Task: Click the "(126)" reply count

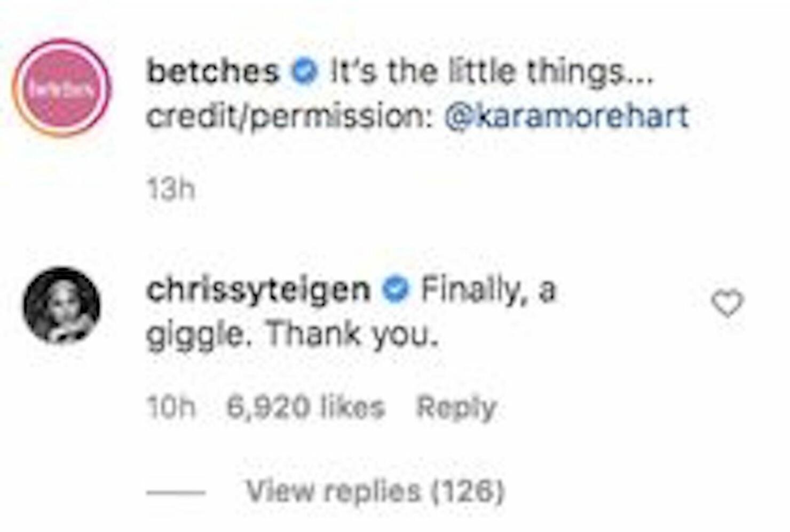Action: click(x=468, y=491)
